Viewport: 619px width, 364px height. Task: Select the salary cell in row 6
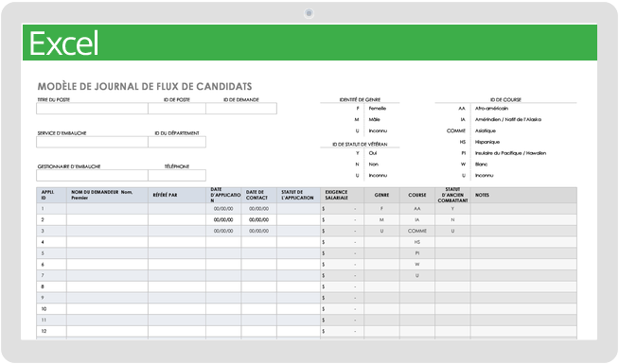click(342, 265)
